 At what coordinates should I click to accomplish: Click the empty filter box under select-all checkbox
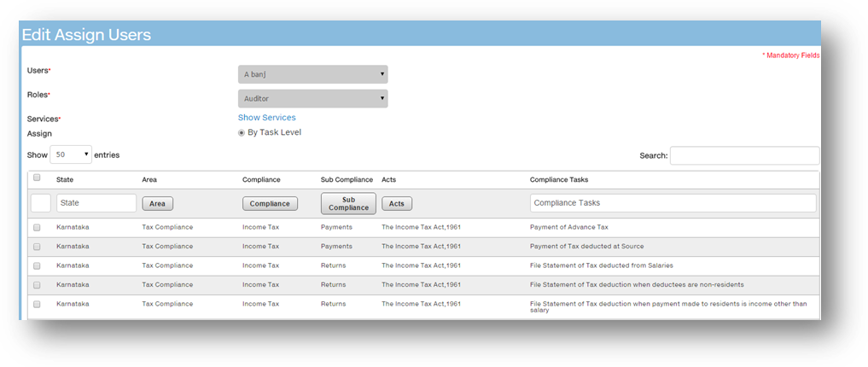tap(40, 203)
